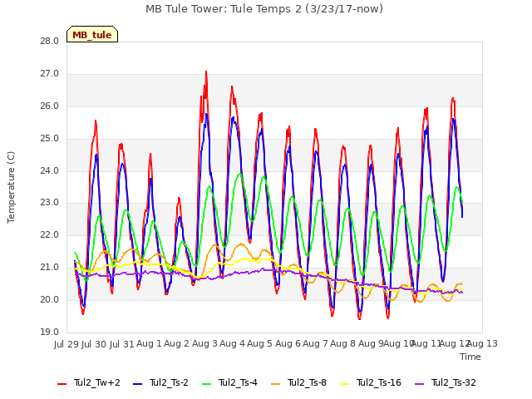The height and width of the screenshot is (399, 532).
Task: Click the 22.0 y-axis tick label
Action: click(x=50, y=234)
